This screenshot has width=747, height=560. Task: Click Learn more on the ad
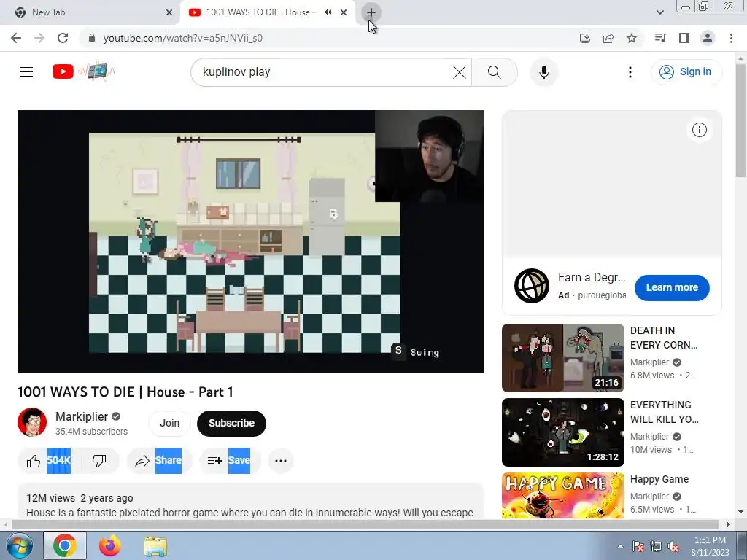672,287
